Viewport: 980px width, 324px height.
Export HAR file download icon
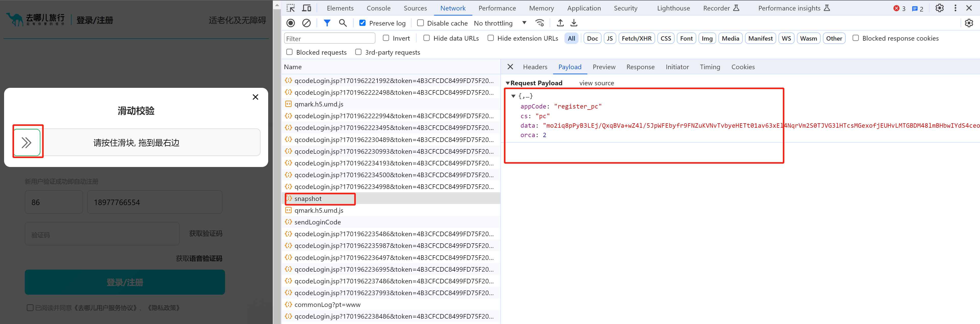[x=574, y=23]
